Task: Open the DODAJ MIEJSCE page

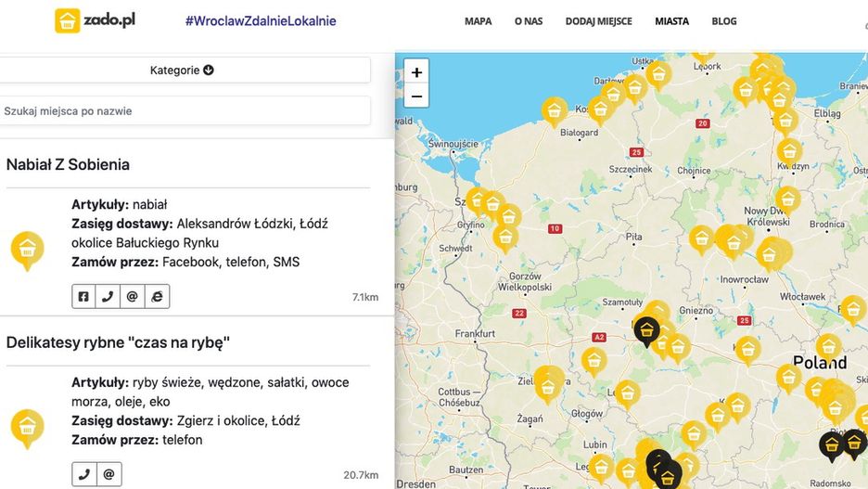Action: coord(598,21)
